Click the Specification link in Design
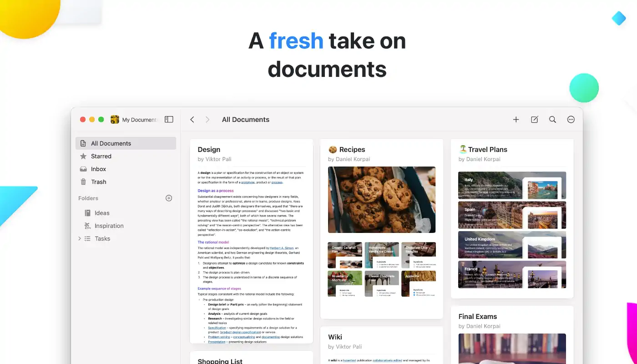 pos(217,328)
